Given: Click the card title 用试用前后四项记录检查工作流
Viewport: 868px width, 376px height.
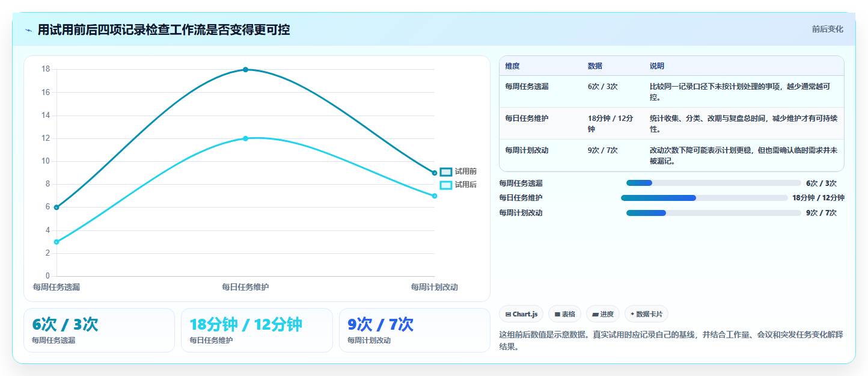Looking at the screenshot, I should coord(164,29).
